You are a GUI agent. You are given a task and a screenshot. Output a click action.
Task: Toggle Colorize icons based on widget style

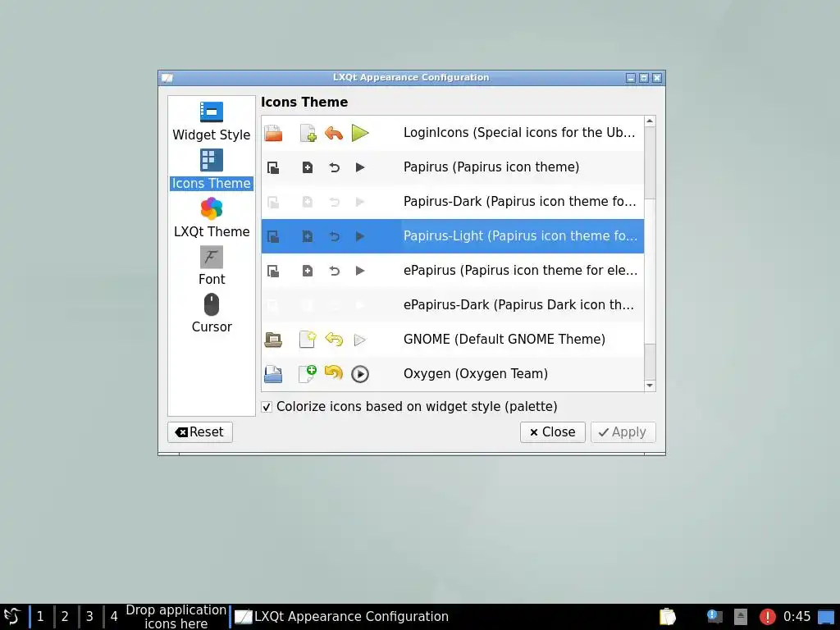click(267, 407)
